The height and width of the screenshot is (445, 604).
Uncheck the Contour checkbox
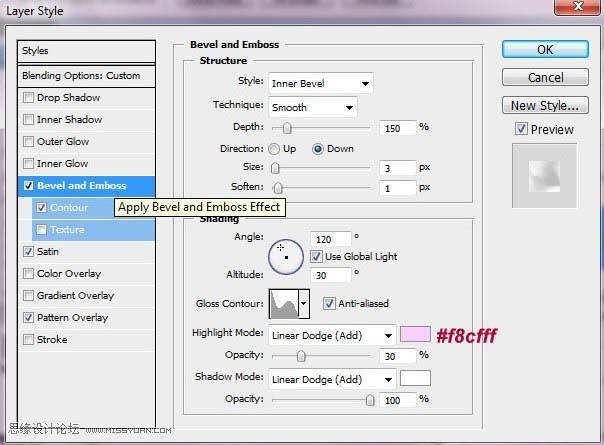click(41, 208)
